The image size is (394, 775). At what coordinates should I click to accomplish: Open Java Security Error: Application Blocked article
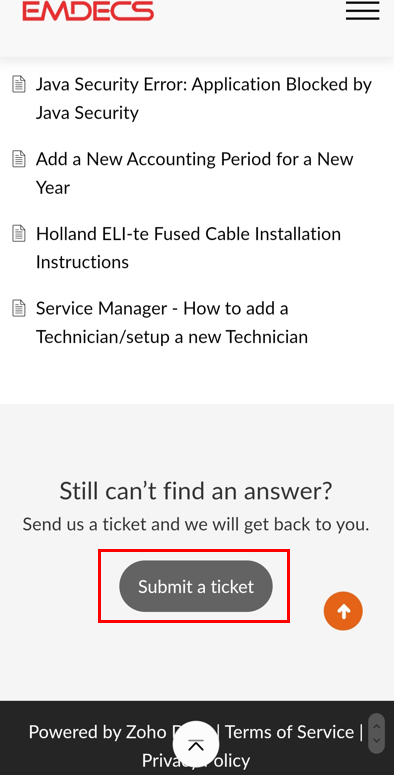point(204,98)
